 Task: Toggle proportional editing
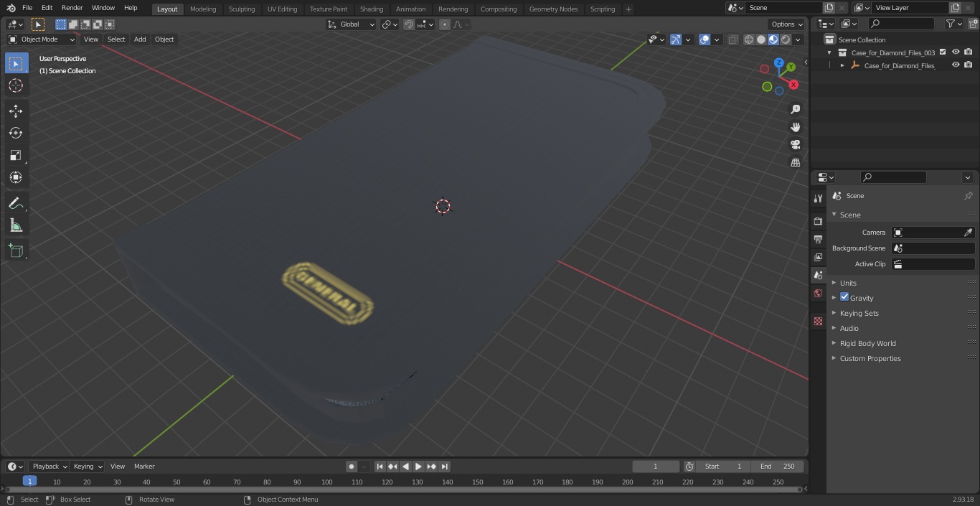click(x=445, y=24)
